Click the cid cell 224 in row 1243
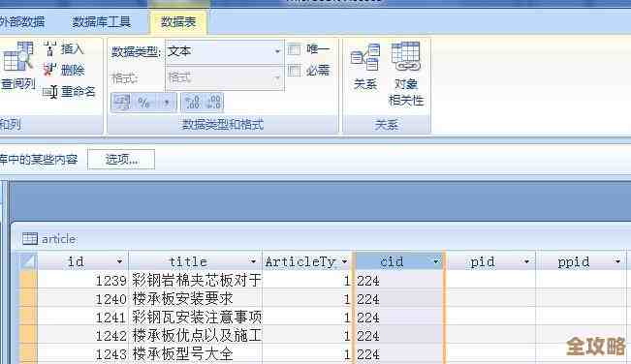This screenshot has height=364, width=631. pyautogui.click(x=399, y=354)
